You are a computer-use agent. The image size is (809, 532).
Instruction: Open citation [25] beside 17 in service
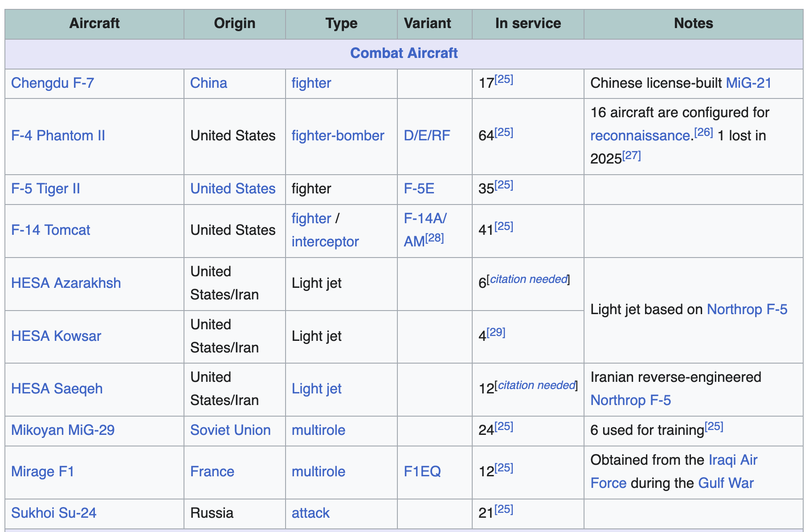[504, 79]
